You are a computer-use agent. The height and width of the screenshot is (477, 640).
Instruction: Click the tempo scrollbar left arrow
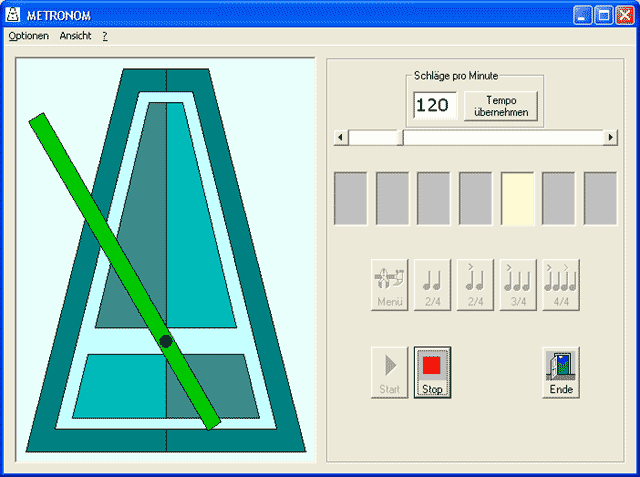[341, 137]
